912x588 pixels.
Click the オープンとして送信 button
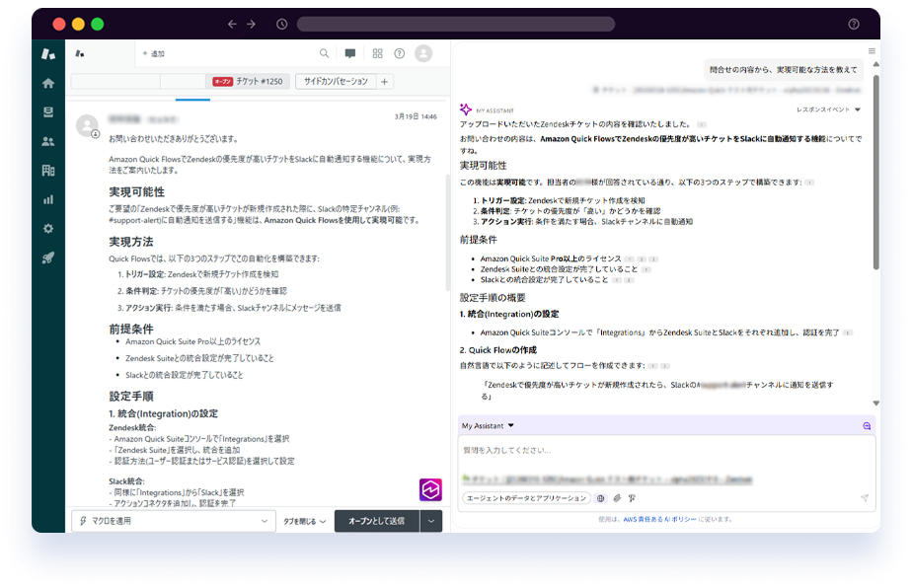click(x=376, y=521)
